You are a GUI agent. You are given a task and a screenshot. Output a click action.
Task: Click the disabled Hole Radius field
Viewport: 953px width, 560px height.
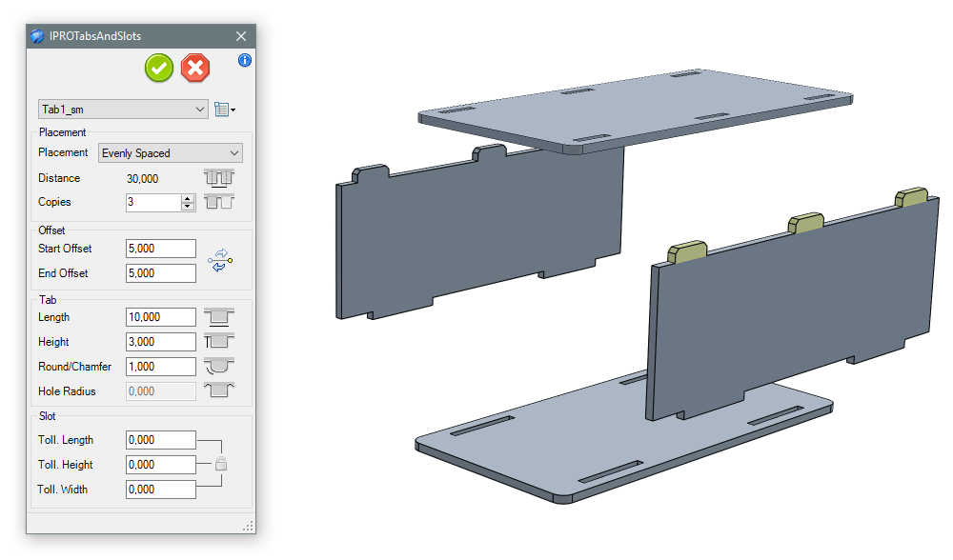click(x=161, y=391)
